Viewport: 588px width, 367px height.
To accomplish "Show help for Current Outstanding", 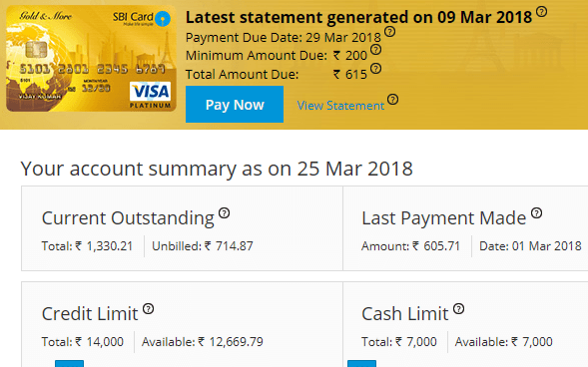I will point(224,213).
